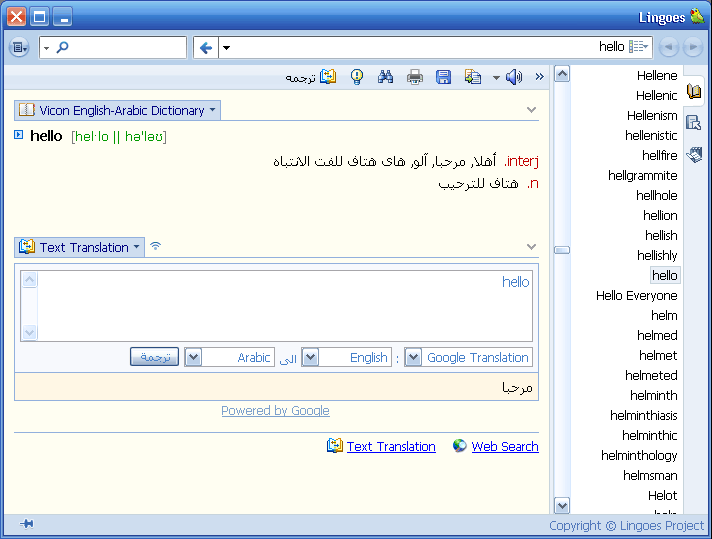Open the Google Translation engine dropdown
Image resolution: width=712 pixels, height=539 pixels.
tap(413, 357)
